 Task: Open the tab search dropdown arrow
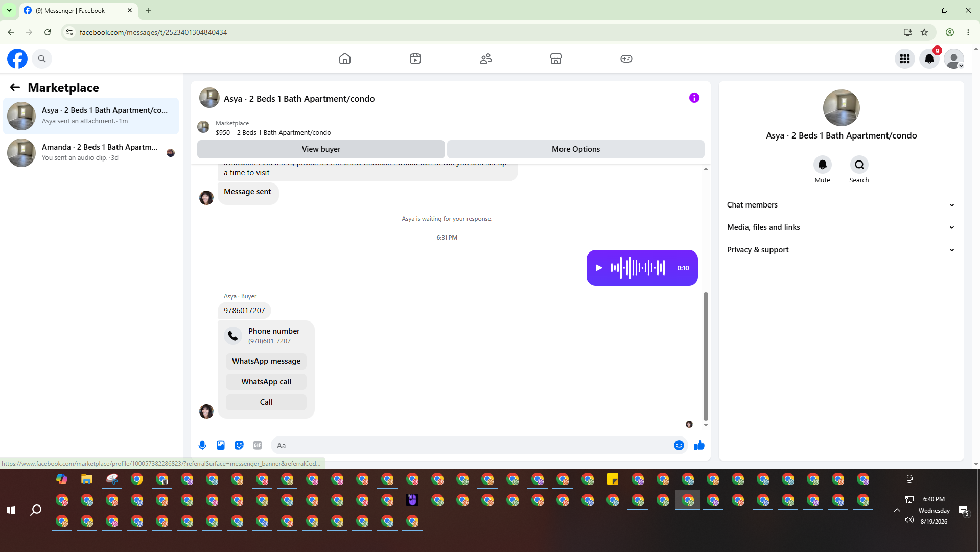click(x=9, y=10)
